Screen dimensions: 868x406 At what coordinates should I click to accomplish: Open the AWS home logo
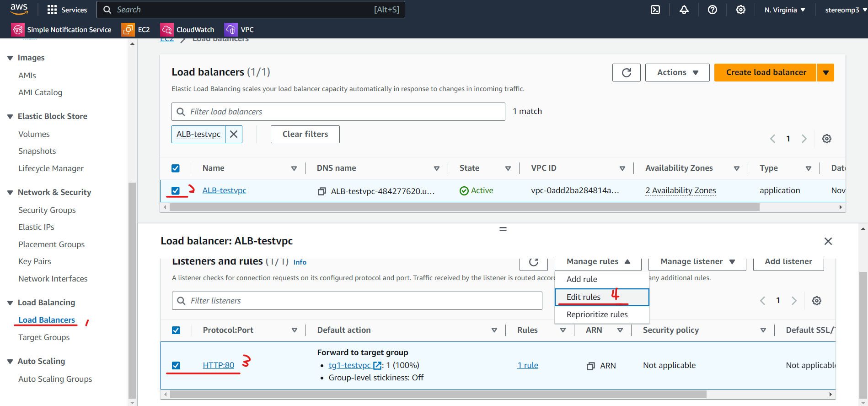coord(19,9)
